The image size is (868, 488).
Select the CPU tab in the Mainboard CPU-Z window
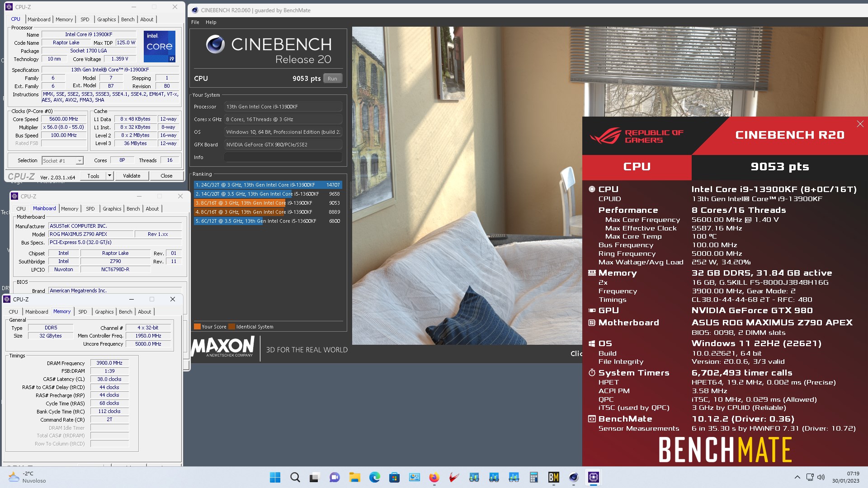[x=21, y=209]
